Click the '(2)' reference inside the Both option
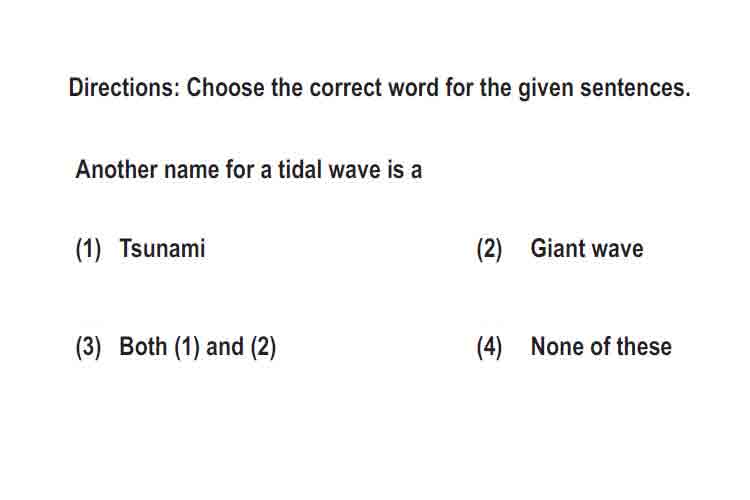This screenshot has width=750, height=500. point(264,347)
